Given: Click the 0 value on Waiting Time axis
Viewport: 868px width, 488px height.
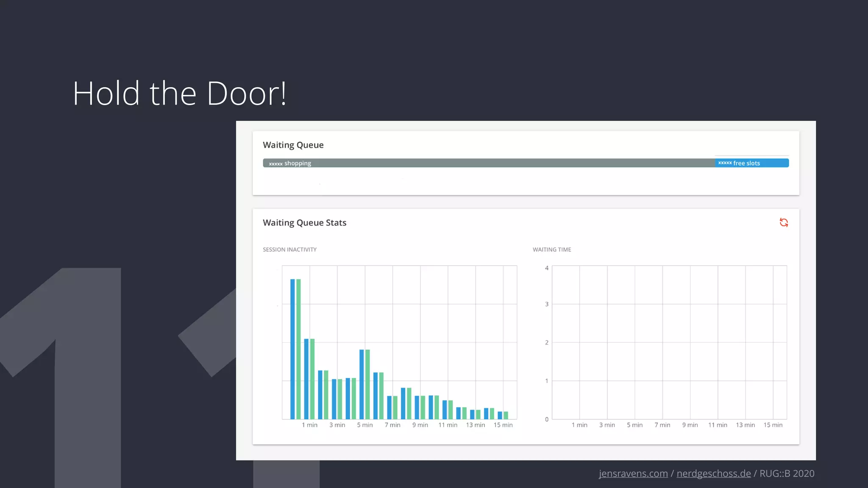Looking at the screenshot, I should click(x=547, y=419).
